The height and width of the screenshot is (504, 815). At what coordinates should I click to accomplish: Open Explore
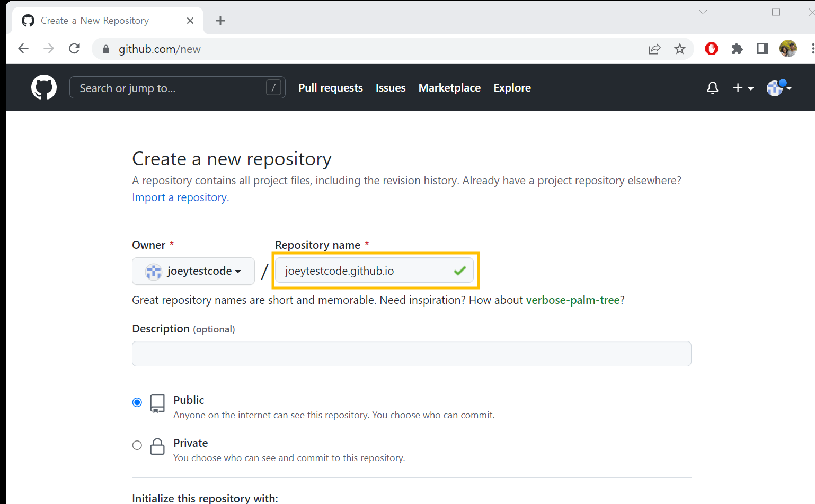(512, 88)
